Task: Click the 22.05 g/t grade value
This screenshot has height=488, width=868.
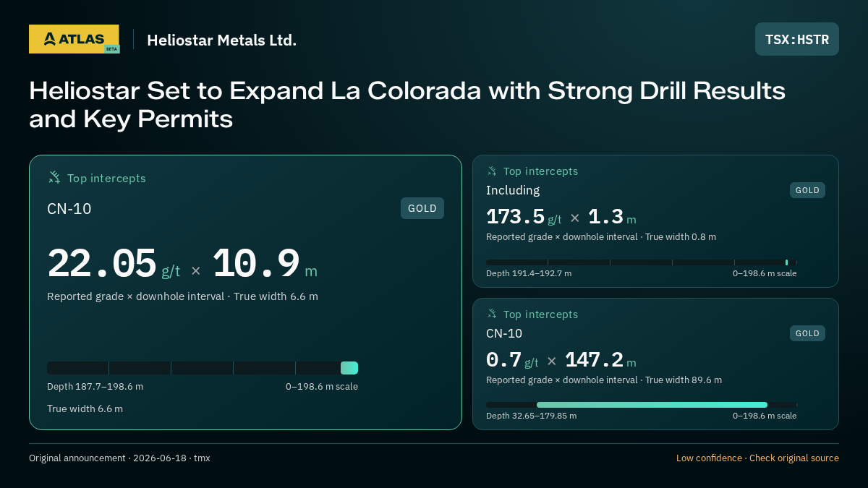Action: (x=114, y=263)
